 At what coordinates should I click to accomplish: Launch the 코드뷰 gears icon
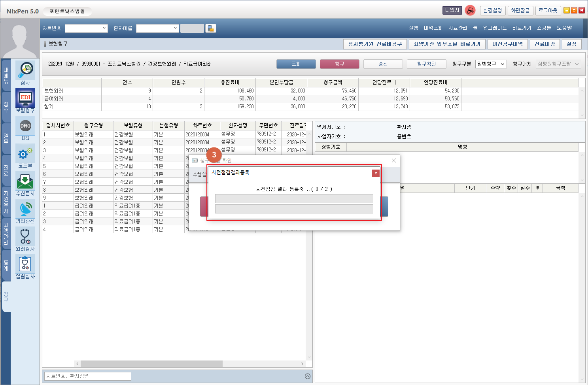click(25, 154)
